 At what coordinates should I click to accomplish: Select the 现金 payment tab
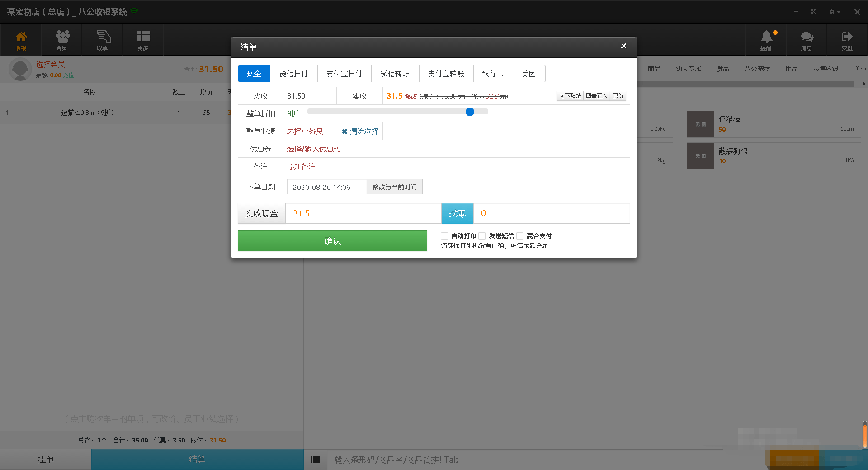point(254,74)
